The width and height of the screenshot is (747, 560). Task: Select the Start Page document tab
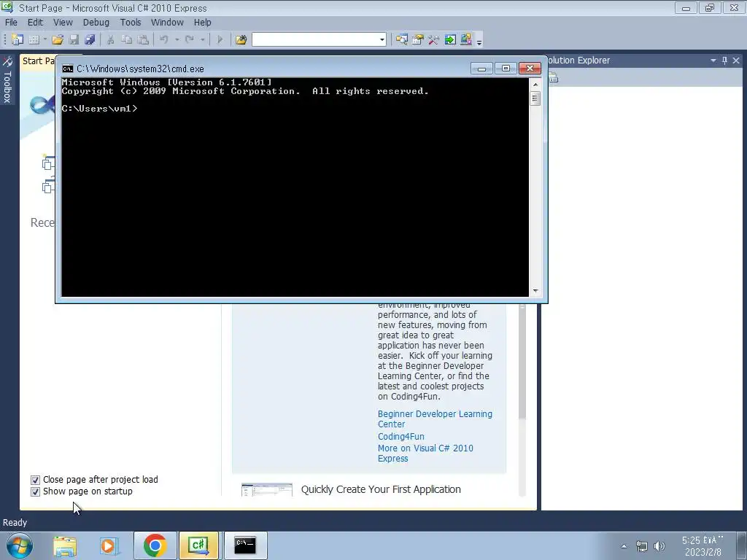click(38, 61)
